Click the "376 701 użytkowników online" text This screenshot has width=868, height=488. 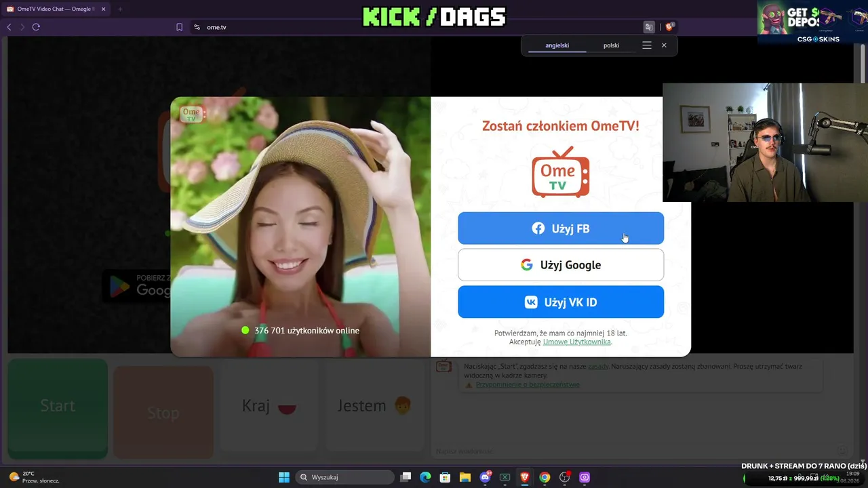(x=307, y=331)
